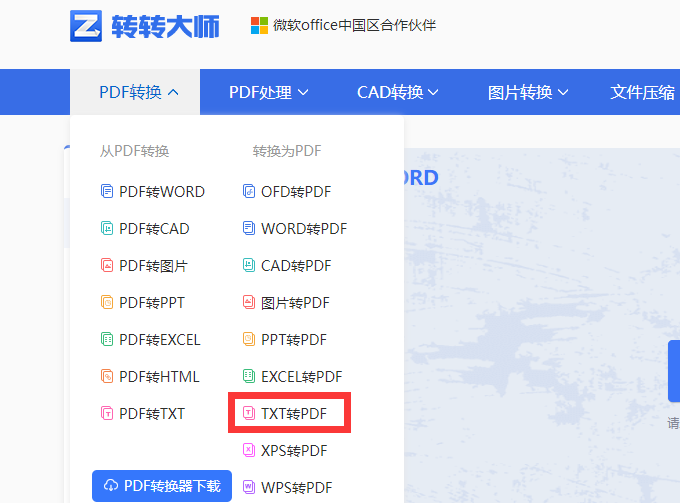Image resolution: width=680 pixels, height=503 pixels.
Task: Click the 转转大师 brand name text
Action: click(x=165, y=26)
